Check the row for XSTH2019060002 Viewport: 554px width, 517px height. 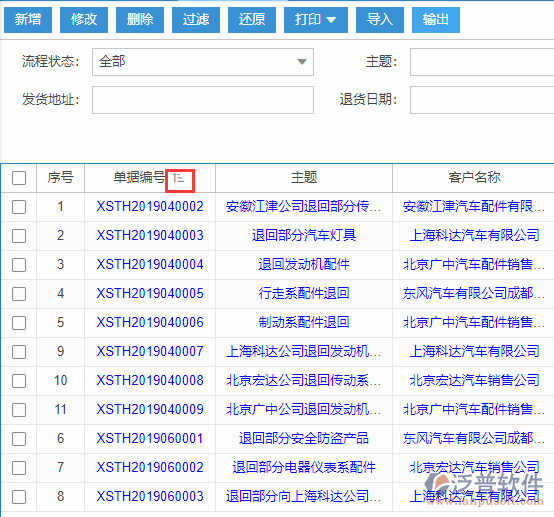[x=19, y=468]
